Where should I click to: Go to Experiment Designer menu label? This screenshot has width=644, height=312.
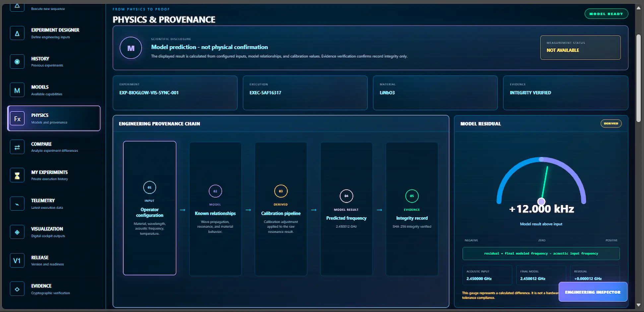(x=55, y=30)
